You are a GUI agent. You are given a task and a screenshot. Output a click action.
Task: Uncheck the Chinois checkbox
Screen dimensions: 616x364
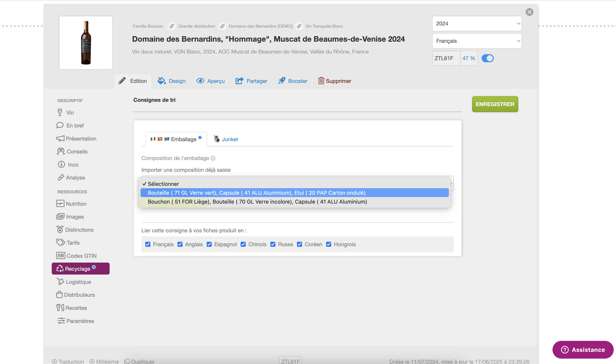(243, 244)
